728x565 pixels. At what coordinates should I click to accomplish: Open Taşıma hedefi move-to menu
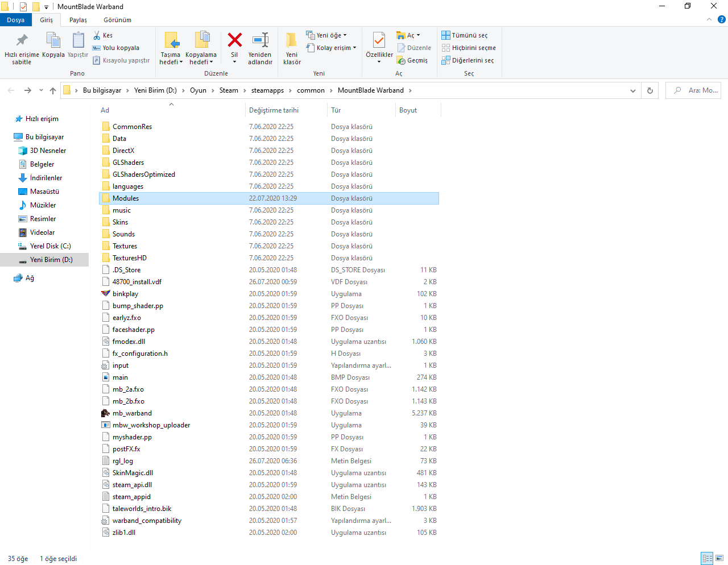pyautogui.click(x=171, y=48)
